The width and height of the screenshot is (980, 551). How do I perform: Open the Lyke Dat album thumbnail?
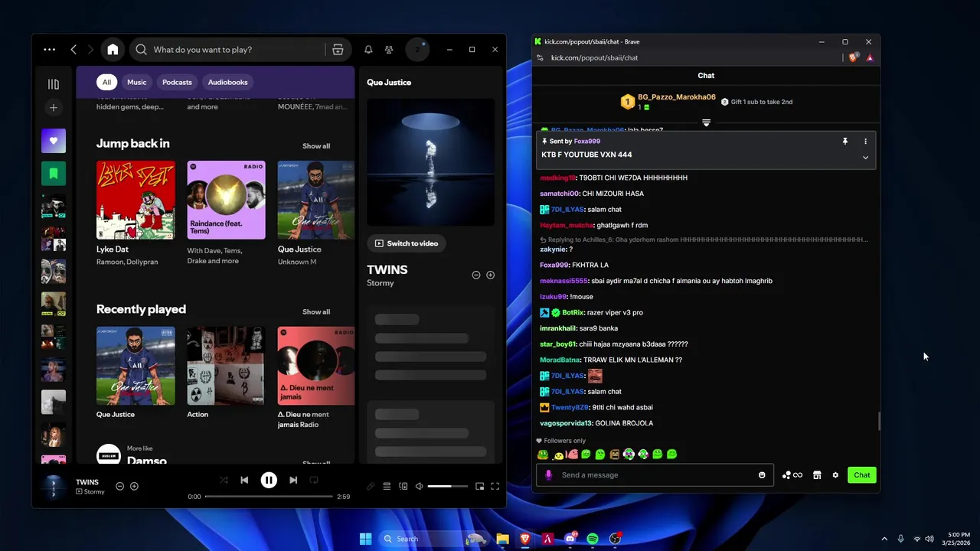pos(136,200)
